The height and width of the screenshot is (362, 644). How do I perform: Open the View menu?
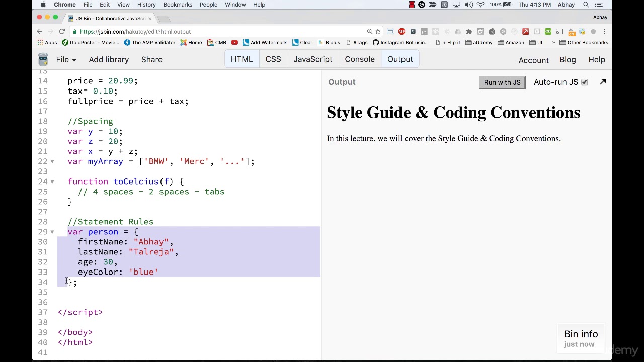pyautogui.click(x=123, y=5)
